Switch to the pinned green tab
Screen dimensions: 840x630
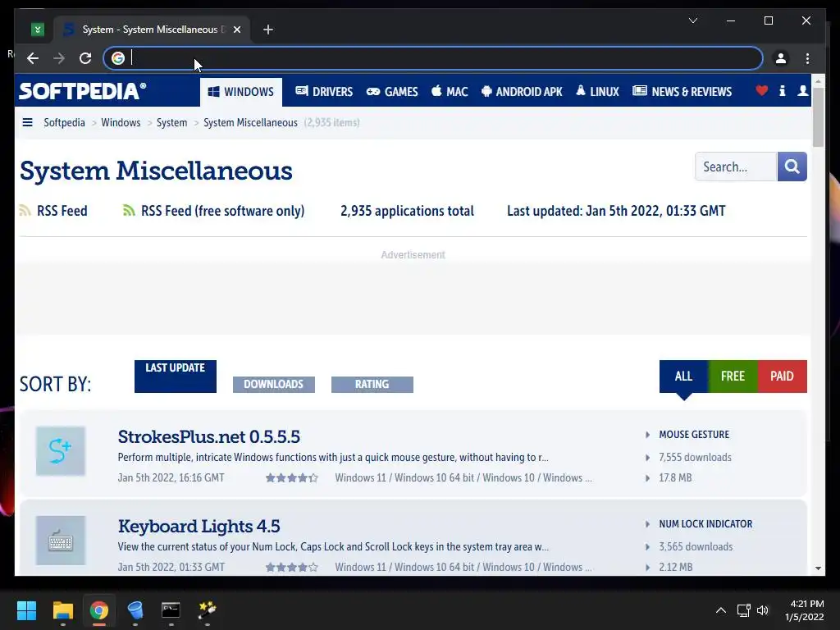coord(38,30)
